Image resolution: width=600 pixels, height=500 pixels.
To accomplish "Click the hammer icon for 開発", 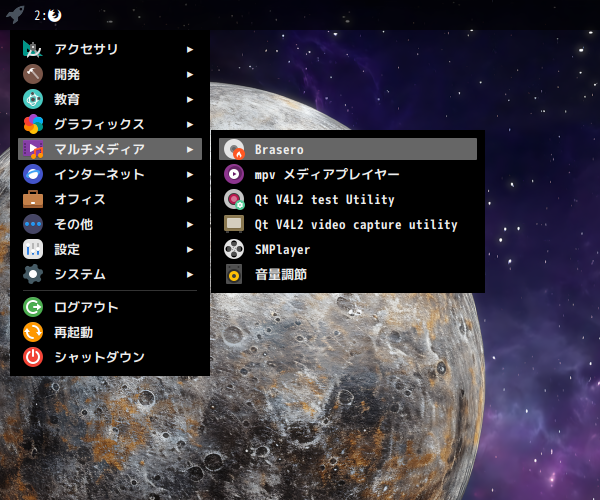I will [x=33, y=74].
